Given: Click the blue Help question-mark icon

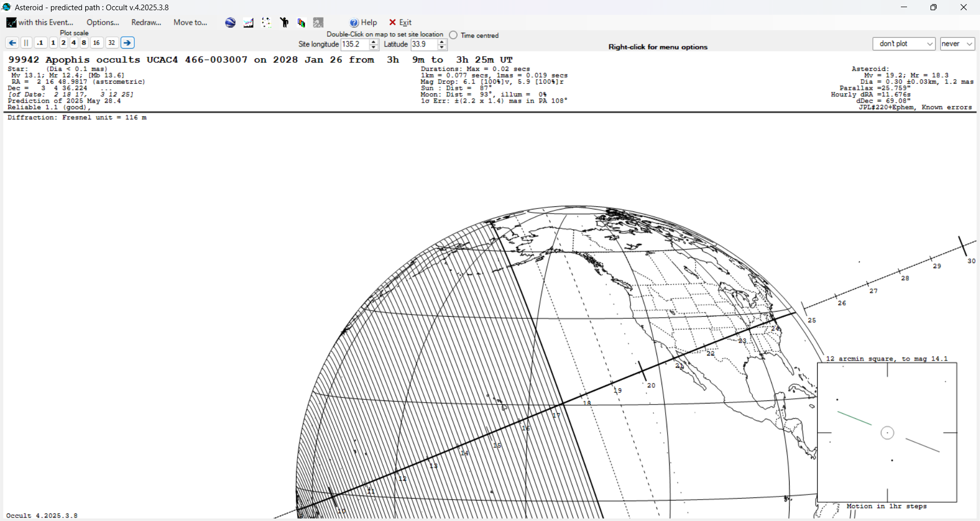Looking at the screenshot, I should click(354, 22).
